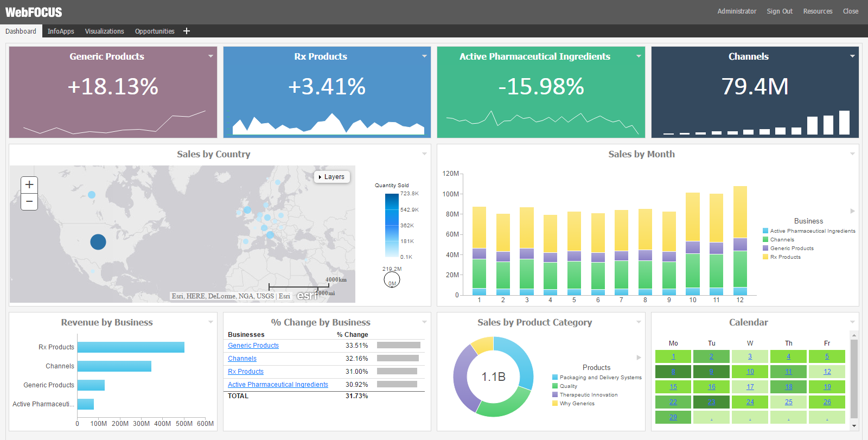Click the large United States bubble on map
Viewport: 868px width, 440px height.
coord(98,242)
